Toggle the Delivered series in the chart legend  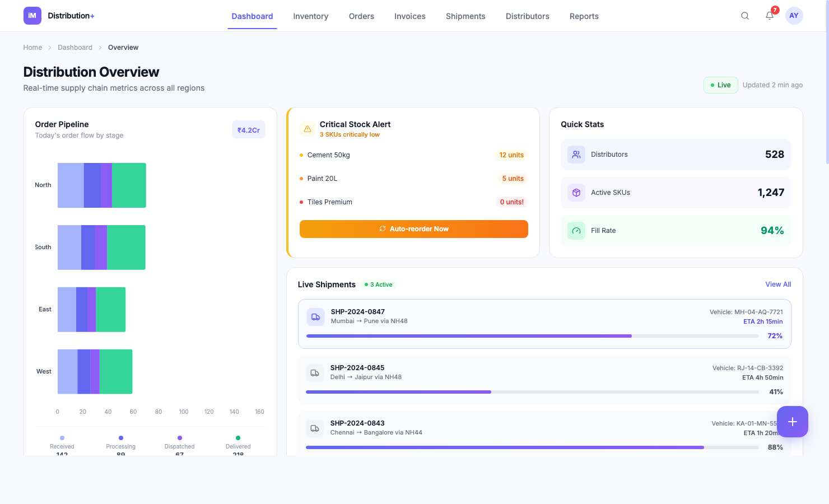tap(237, 442)
